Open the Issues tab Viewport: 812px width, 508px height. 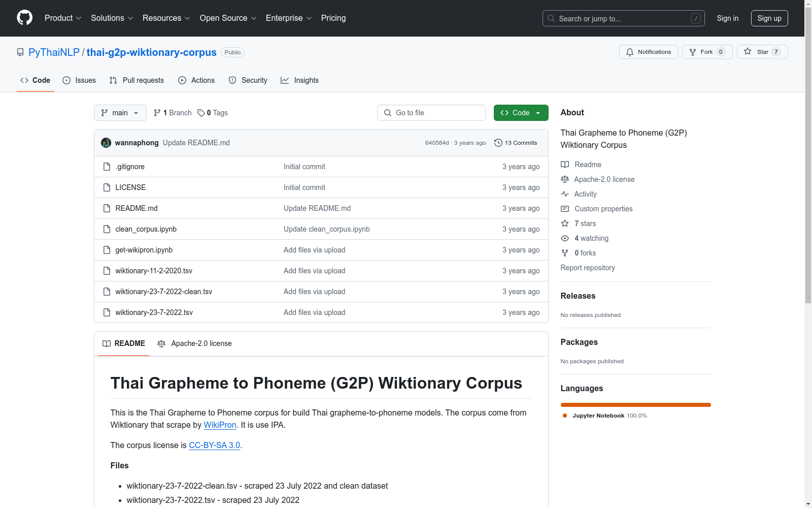click(79, 80)
